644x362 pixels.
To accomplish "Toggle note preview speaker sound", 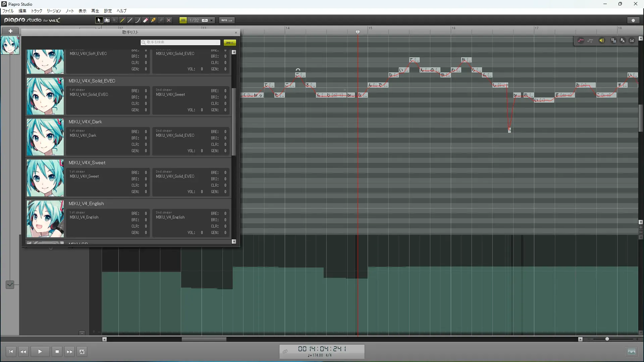I will coord(602,41).
